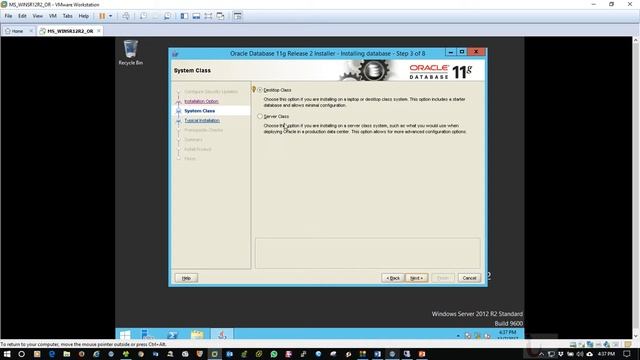Open Edge browser on host taskbar
Screen dimensions: 640x360
(52, 354)
